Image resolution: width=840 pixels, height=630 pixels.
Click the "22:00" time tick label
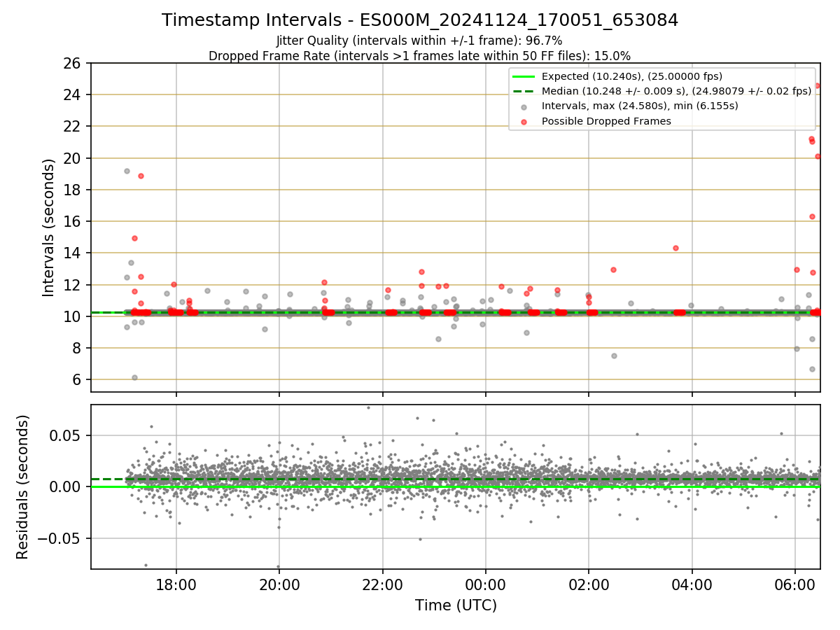pos(382,584)
